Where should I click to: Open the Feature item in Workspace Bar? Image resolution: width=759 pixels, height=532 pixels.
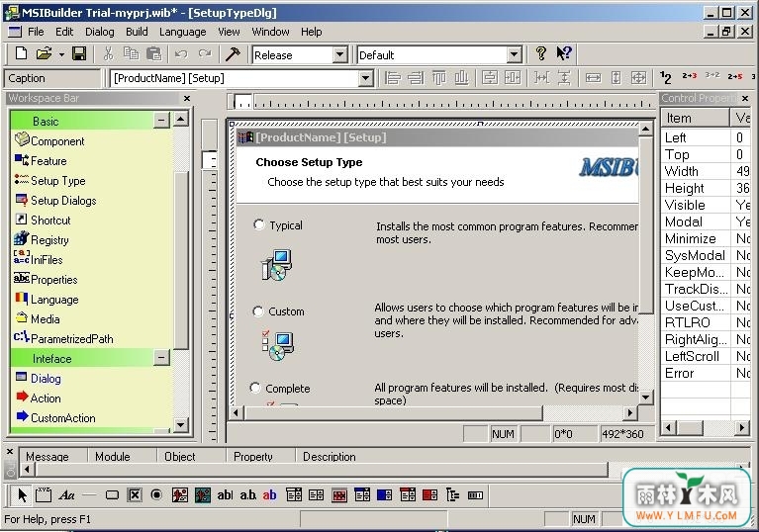coord(41,160)
